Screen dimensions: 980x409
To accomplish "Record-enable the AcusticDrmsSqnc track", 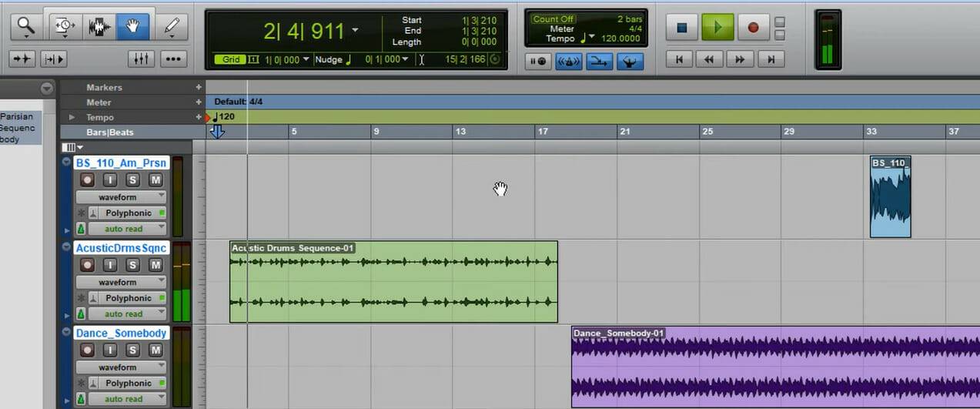I will (88, 265).
